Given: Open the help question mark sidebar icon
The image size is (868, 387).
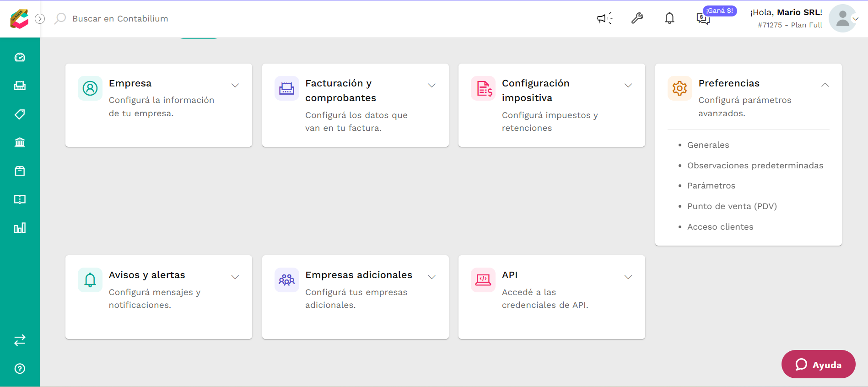Looking at the screenshot, I should (x=20, y=369).
